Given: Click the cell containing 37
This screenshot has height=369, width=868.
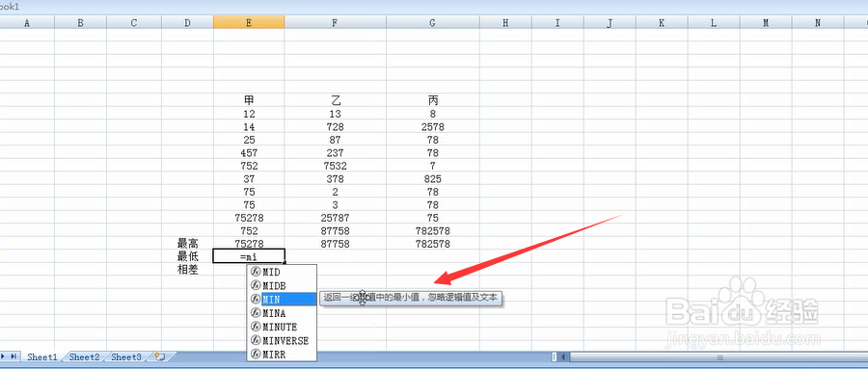Looking at the screenshot, I should tap(249, 178).
